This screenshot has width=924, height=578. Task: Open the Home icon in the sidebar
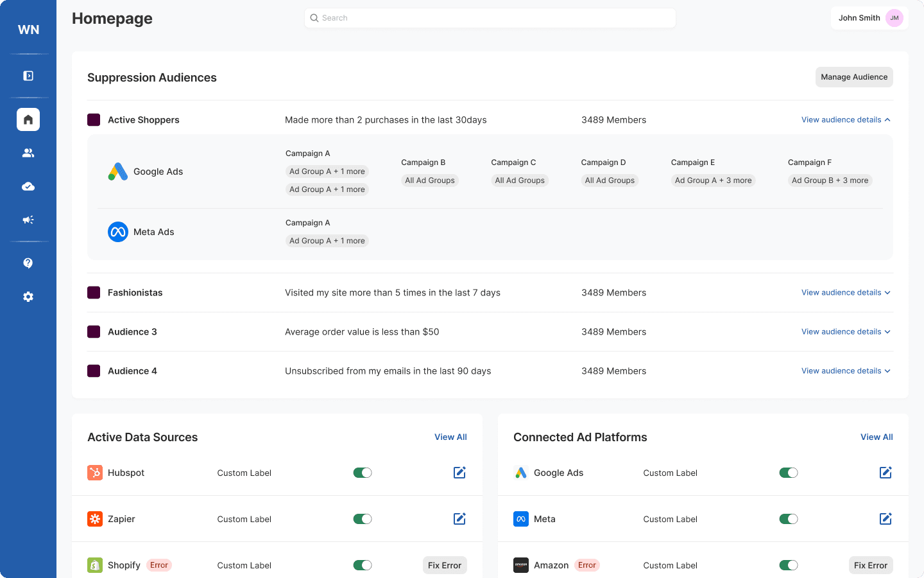pos(28,119)
